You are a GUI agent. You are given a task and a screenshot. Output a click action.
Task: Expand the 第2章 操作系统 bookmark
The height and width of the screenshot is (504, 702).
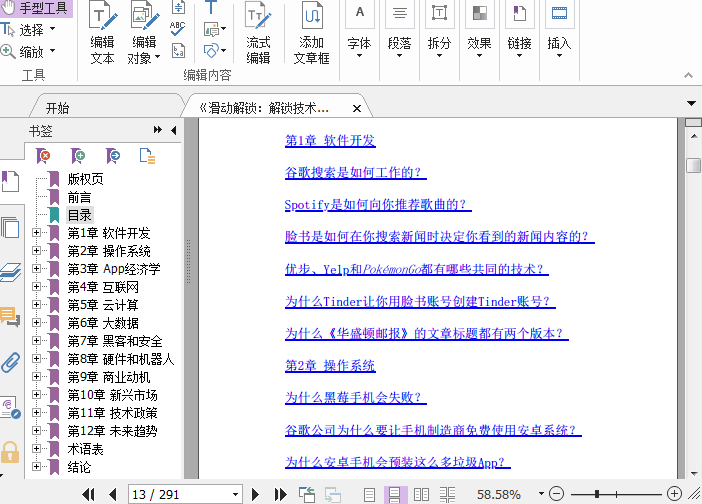[x=37, y=250]
